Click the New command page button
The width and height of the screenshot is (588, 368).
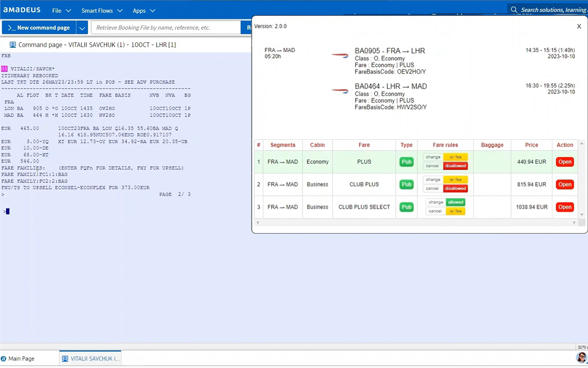pos(39,28)
